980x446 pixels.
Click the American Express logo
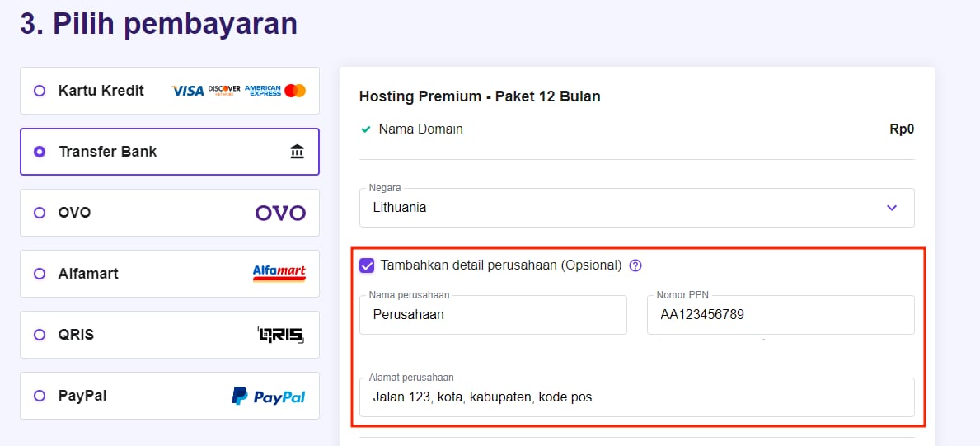pos(263,91)
